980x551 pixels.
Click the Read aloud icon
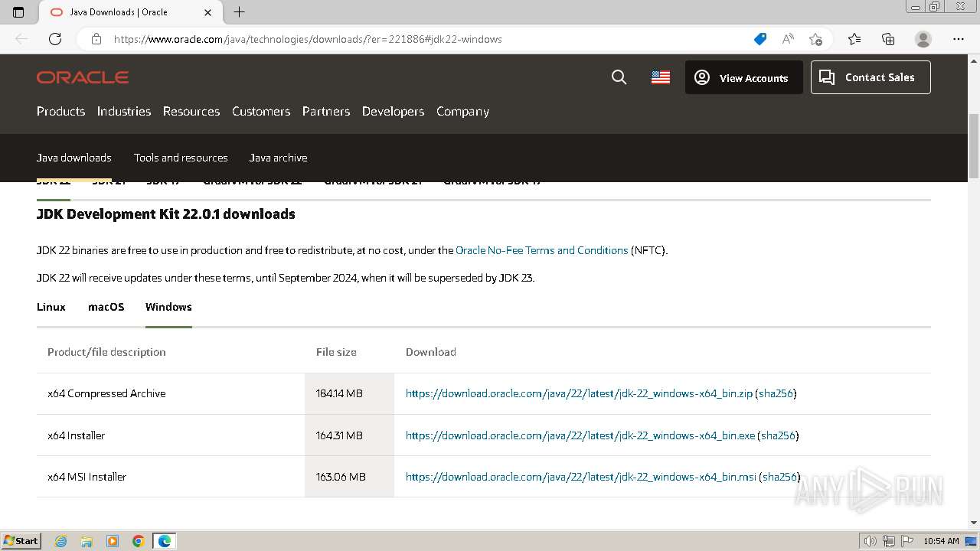tap(788, 39)
